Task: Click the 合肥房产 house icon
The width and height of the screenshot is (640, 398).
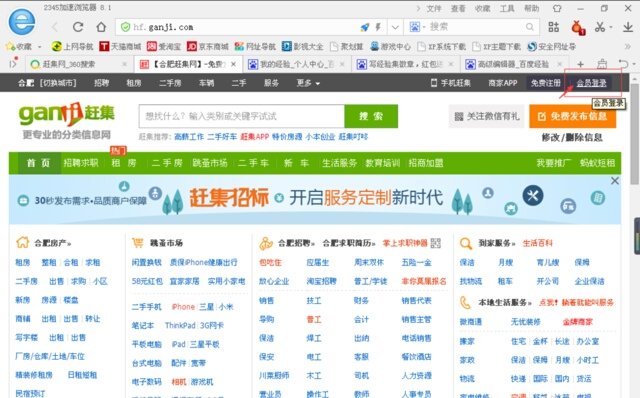Action: coord(22,242)
